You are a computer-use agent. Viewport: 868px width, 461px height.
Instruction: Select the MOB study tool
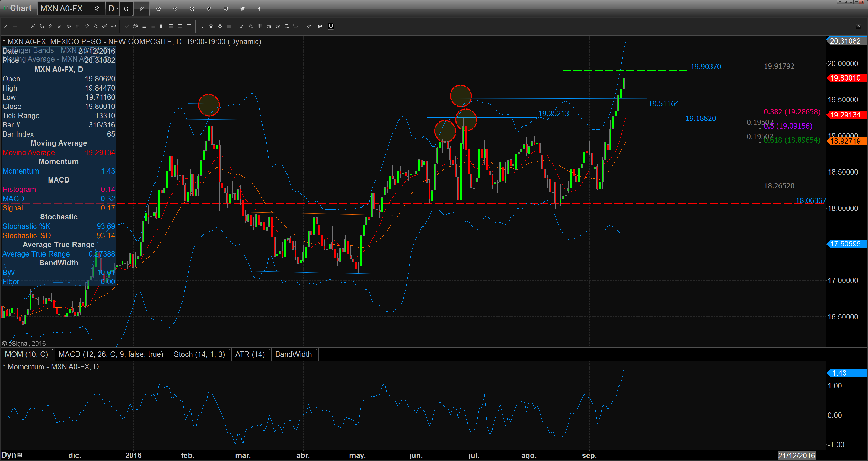tap(269, 26)
